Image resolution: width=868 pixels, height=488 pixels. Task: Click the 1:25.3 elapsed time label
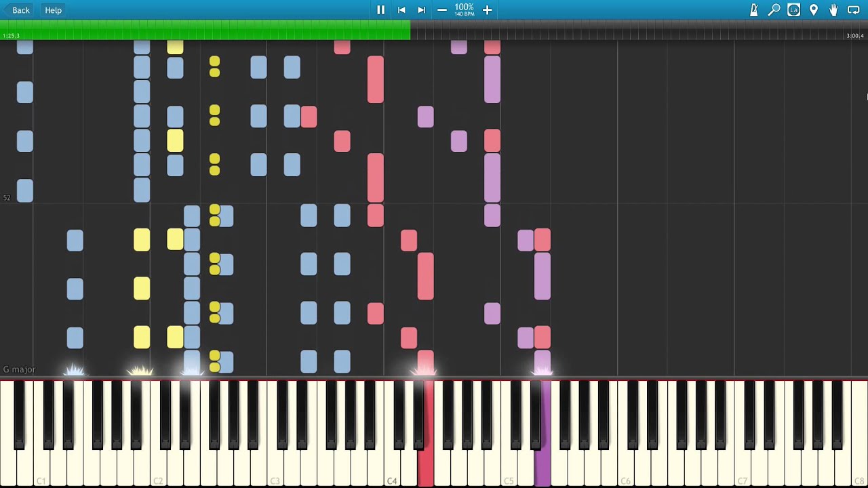12,36
